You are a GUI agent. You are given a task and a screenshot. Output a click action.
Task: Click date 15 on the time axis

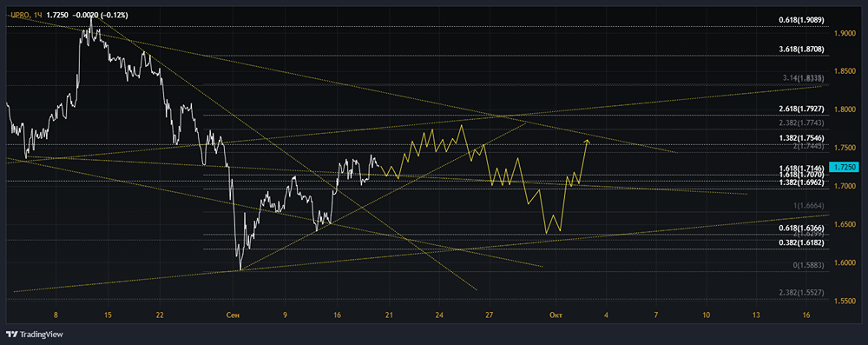108,315
